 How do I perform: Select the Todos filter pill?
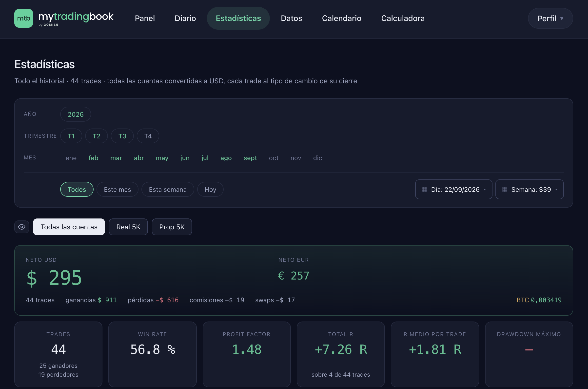77,190
